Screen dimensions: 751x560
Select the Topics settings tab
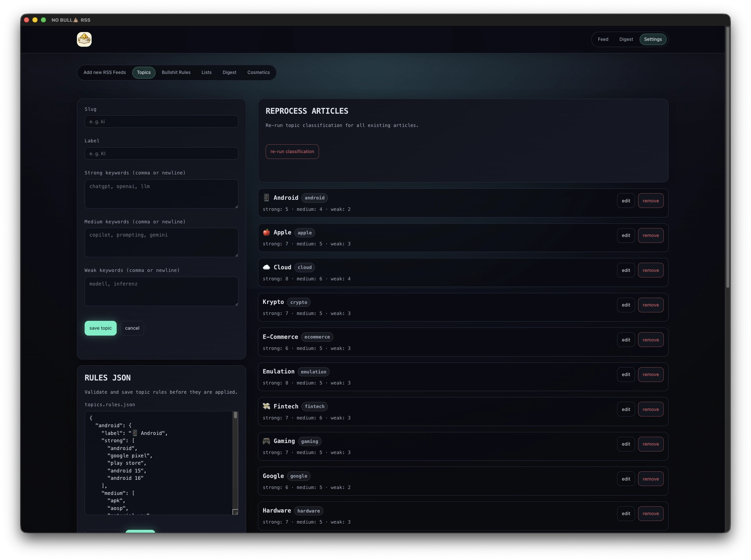[144, 72]
